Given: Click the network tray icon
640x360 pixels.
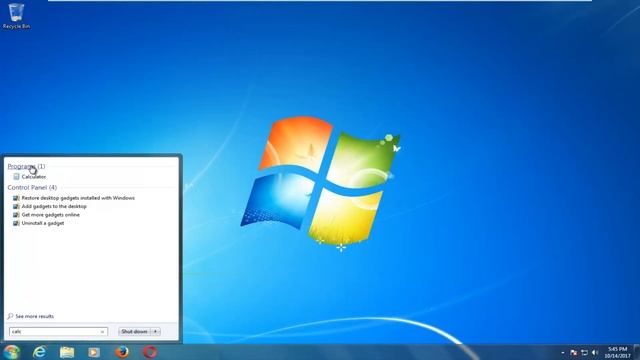Looking at the screenshot, I should click(x=584, y=353).
